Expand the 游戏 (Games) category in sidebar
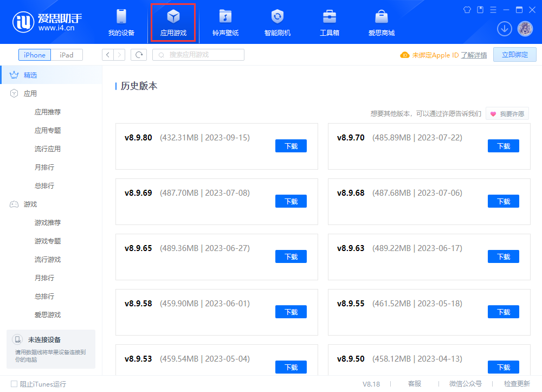Image resolution: width=542 pixels, height=392 pixels. [x=30, y=204]
